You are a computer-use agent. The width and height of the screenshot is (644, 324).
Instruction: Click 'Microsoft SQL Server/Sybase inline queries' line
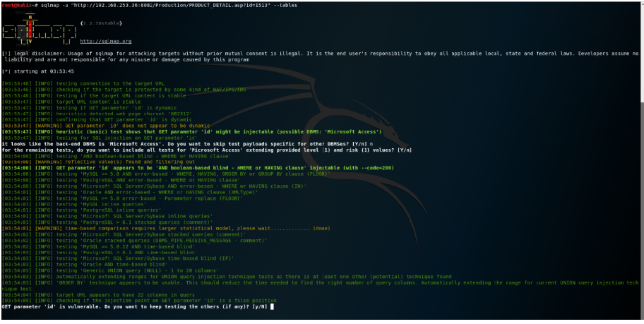click(107, 217)
